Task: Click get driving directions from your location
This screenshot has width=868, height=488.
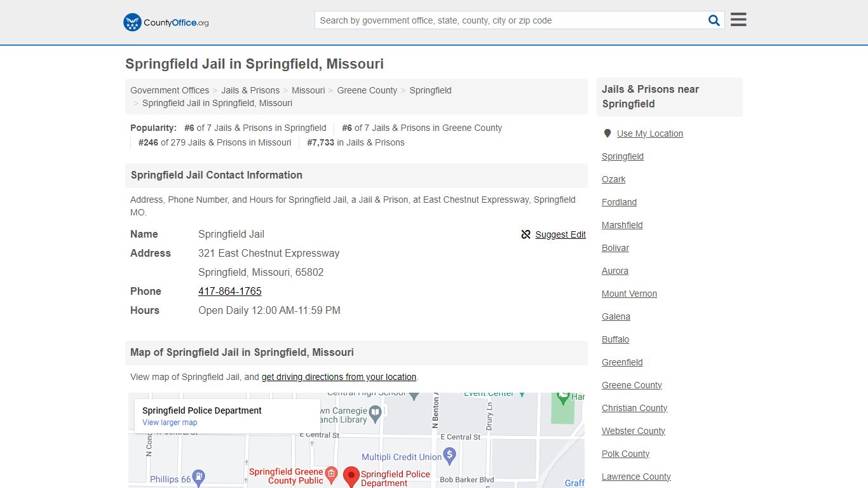Action: [x=339, y=377]
